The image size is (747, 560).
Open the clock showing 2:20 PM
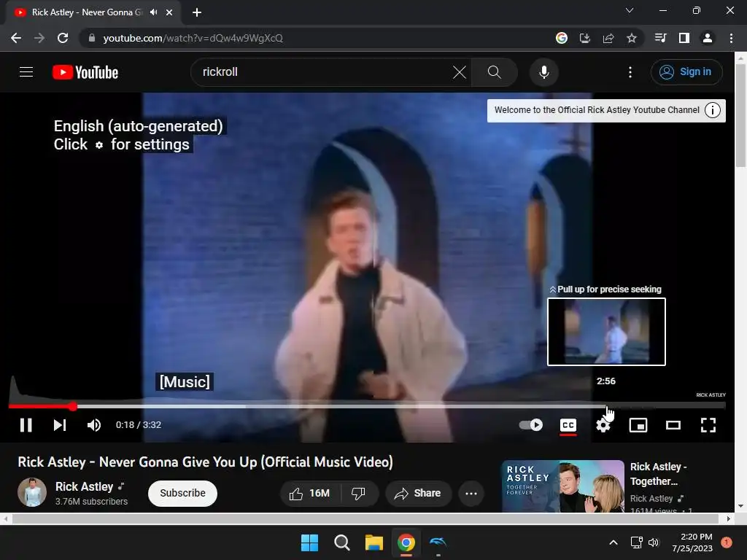[692, 542]
